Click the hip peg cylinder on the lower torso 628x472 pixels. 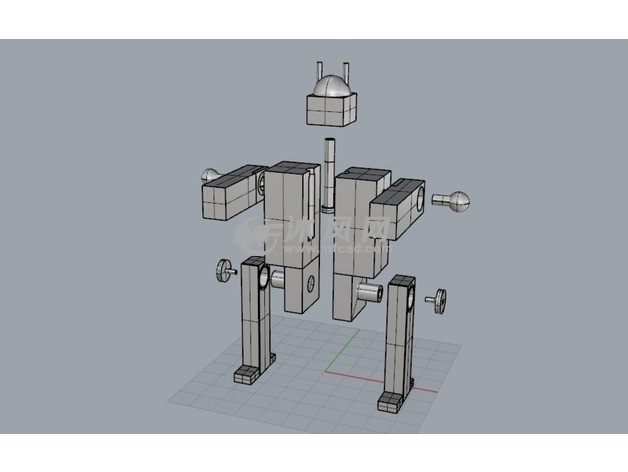point(368,293)
